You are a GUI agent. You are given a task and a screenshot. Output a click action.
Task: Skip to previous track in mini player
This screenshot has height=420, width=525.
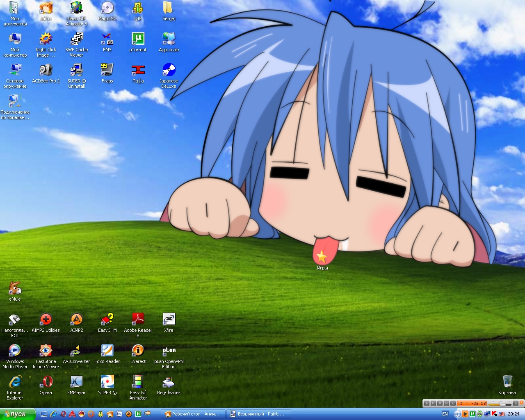click(x=446, y=404)
